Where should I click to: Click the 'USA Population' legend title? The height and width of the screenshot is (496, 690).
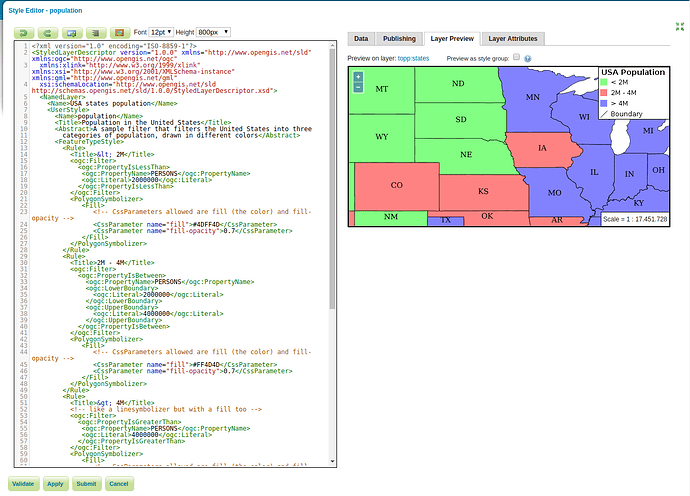tap(633, 72)
